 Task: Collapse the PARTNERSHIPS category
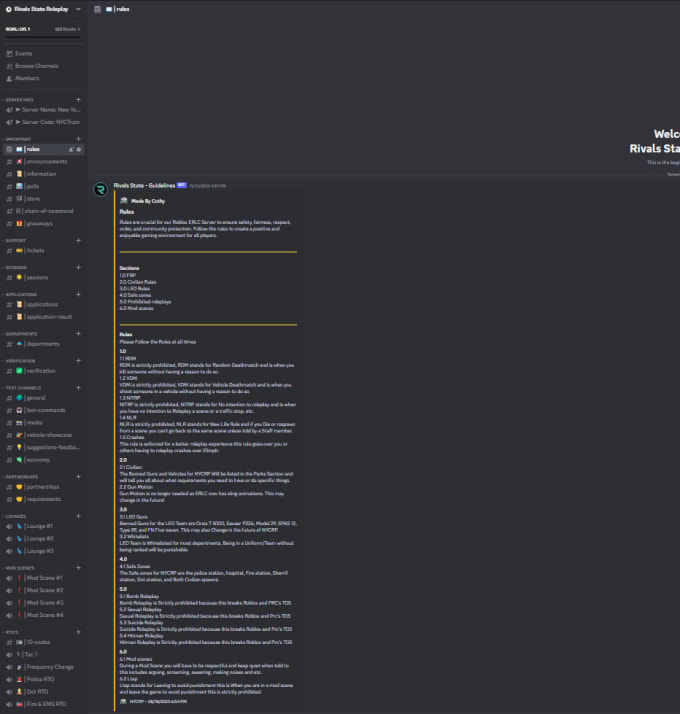21,477
